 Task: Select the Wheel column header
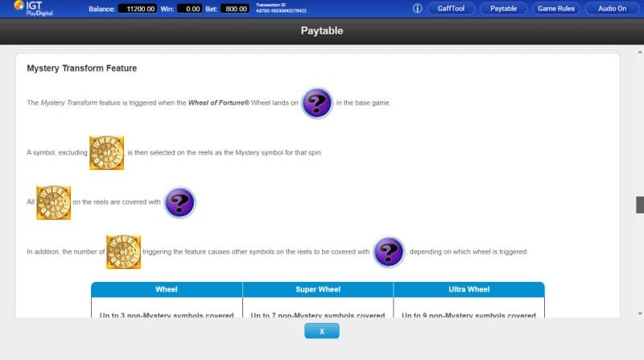tap(167, 289)
